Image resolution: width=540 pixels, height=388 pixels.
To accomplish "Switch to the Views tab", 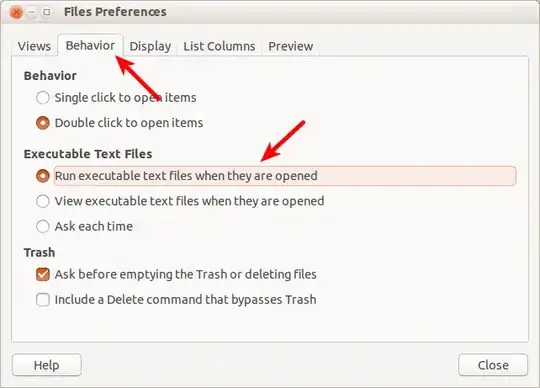I will pos(34,46).
